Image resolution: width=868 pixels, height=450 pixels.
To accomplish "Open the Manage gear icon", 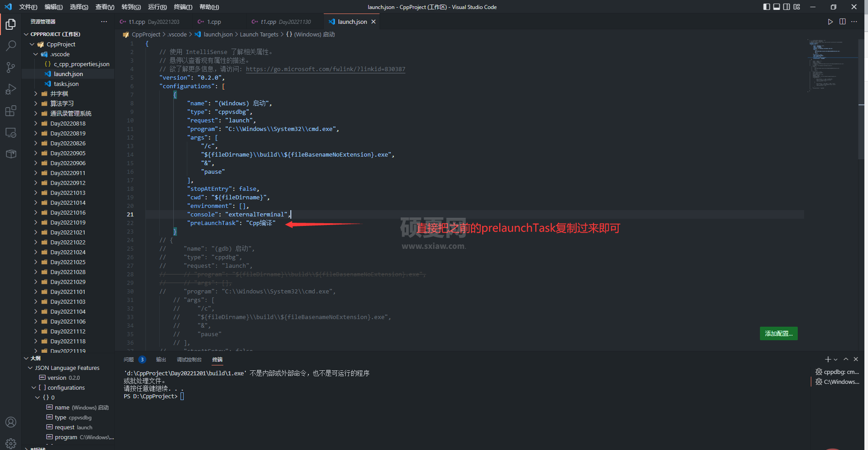I will point(11,443).
